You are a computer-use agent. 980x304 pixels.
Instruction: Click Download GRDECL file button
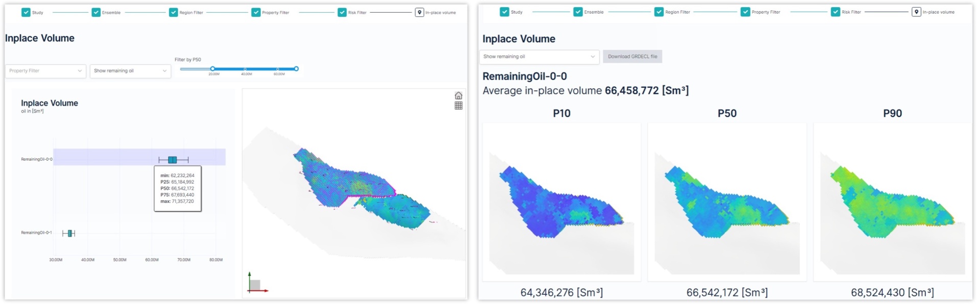click(x=632, y=57)
